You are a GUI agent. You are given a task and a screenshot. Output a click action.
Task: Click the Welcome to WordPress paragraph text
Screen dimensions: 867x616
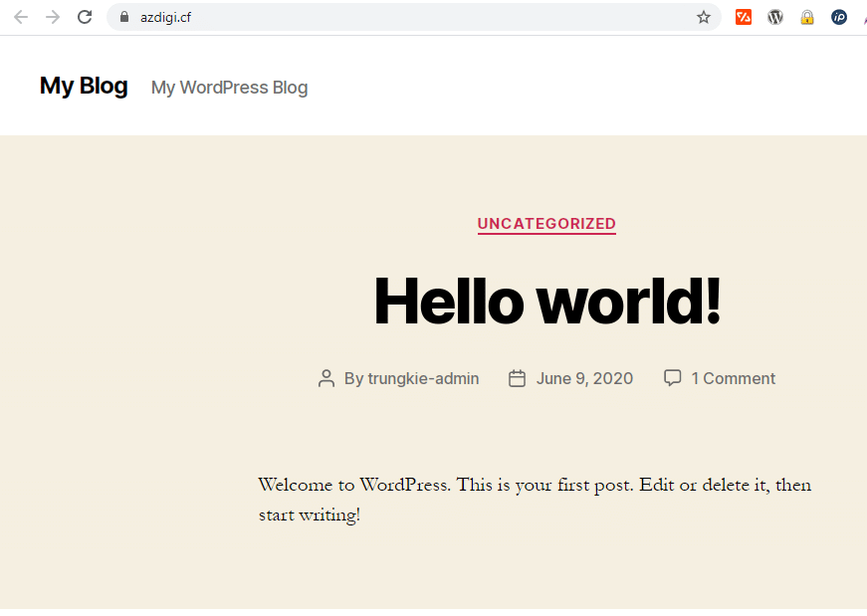[535, 500]
